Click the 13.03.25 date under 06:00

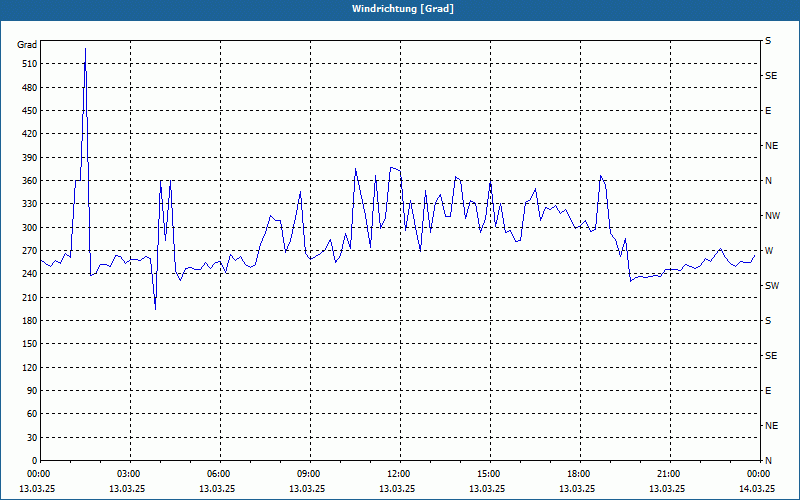coord(217,489)
